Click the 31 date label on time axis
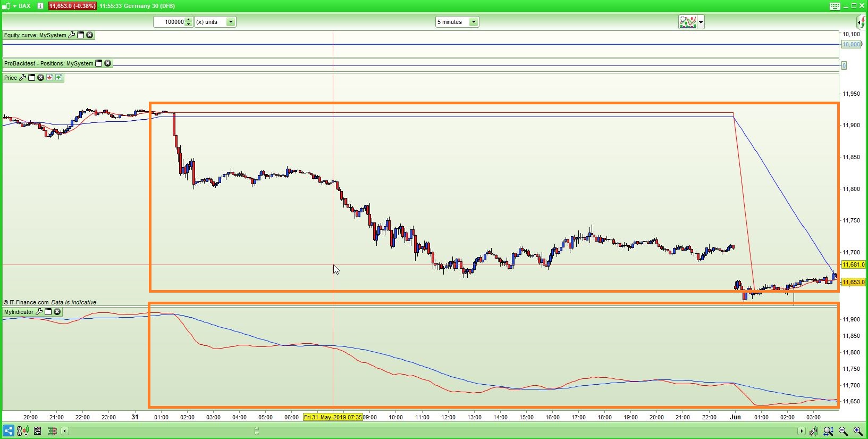This screenshot has height=439, width=868. pos(135,417)
